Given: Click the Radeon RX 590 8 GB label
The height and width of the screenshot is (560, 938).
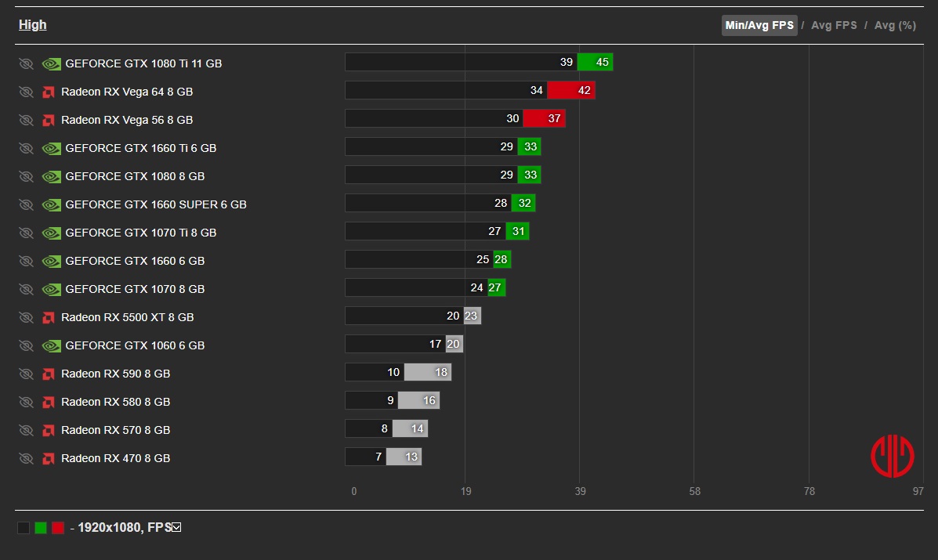Looking at the screenshot, I should pos(115,374).
